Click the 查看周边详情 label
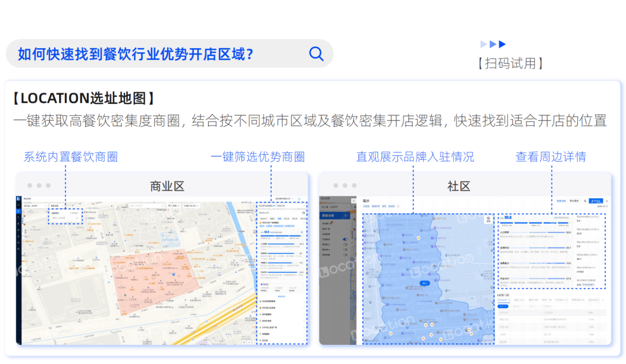Viewport: 626px width, 364px height. pos(551,157)
